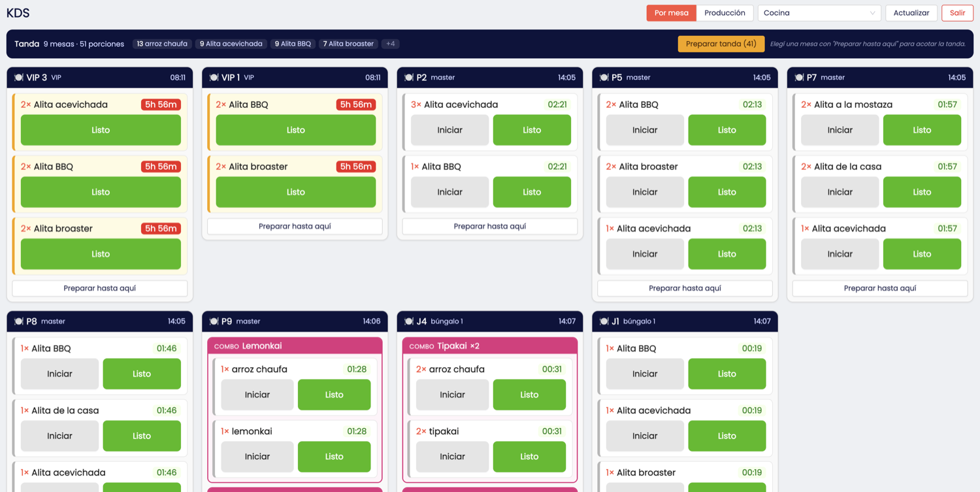Click the plate icon beside table J4
Image resolution: width=980 pixels, height=492 pixels.
click(409, 321)
